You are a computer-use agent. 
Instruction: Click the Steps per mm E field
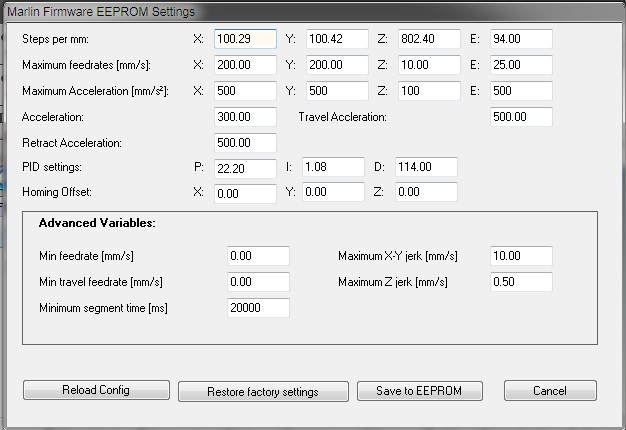(521, 40)
